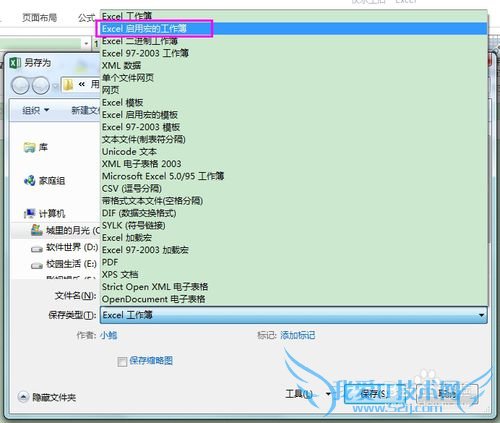500x423 pixels.
Task: Choose 带格式文本文件(空格分隔) format
Action: coord(294,201)
